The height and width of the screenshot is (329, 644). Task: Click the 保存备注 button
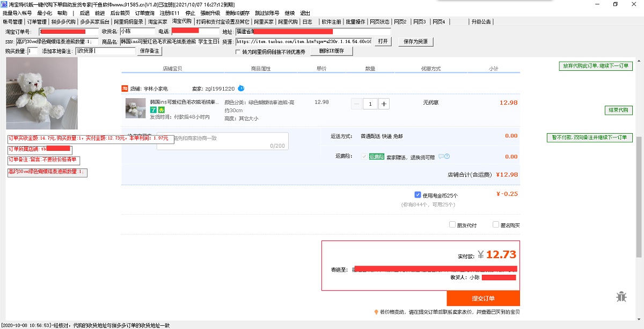pyautogui.click(x=149, y=51)
